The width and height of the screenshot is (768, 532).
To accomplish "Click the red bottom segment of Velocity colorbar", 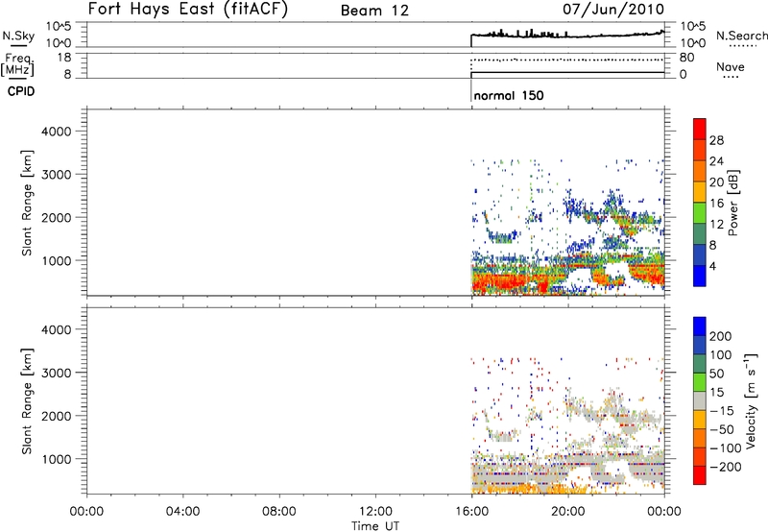I will 700,475.
